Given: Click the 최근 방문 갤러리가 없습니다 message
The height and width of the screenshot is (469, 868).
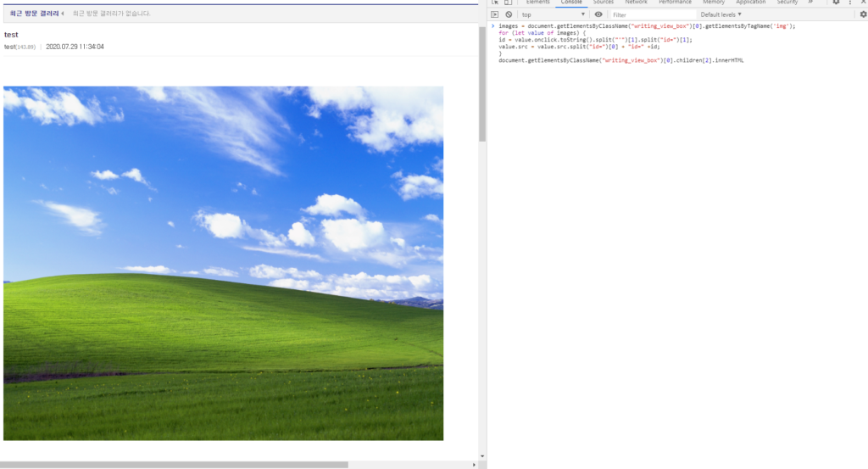Looking at the screenshot, I should tap(111, 14).
